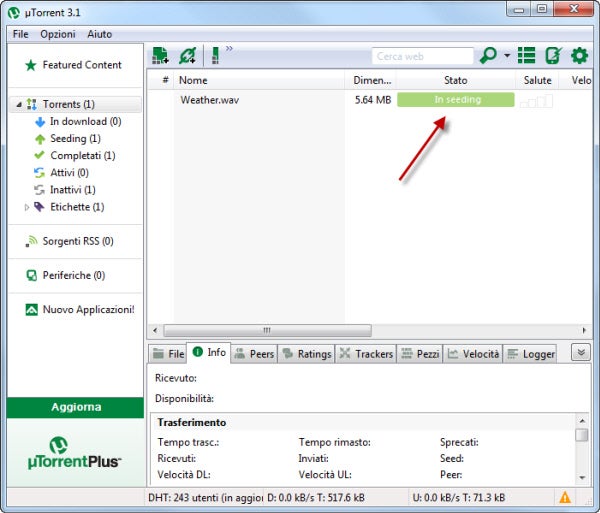This screenshot has width=600, height=513.
Task: Collapse the detail pane with chevron button
Action: (x=581, y=352)
